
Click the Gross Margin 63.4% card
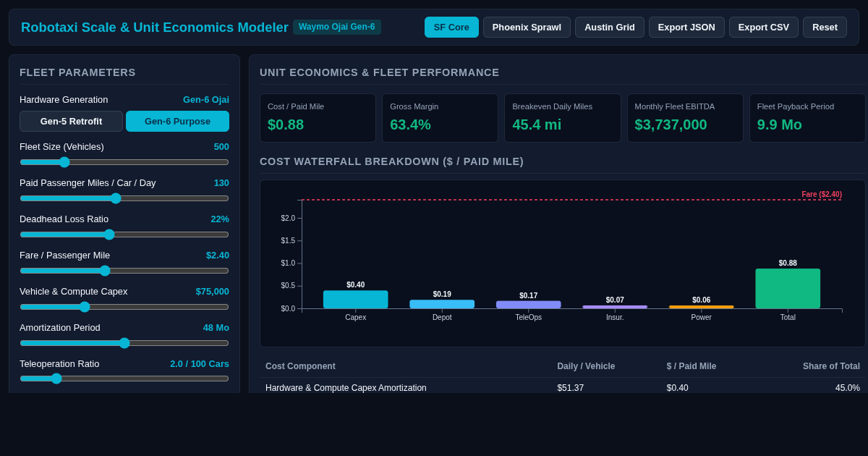pos(440,118)
